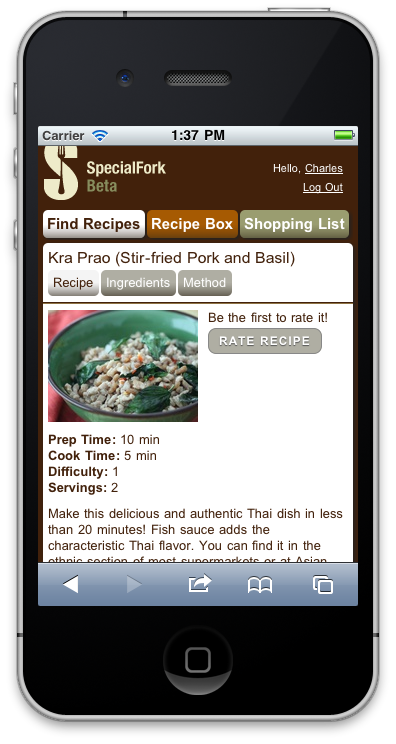Click the Log Out link
Image resolution: width=396 pixels, height=744 pixels.
point(323,187)
